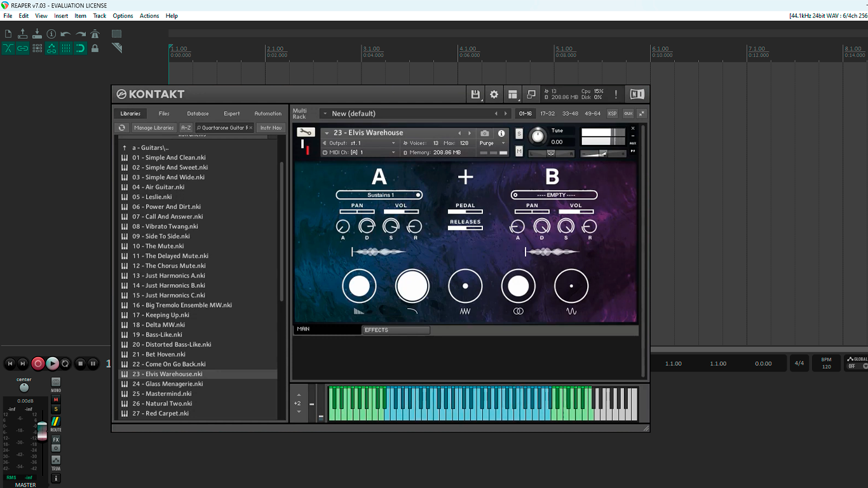Click the master volume fader
Screen dimensions: 868x488
42,430
